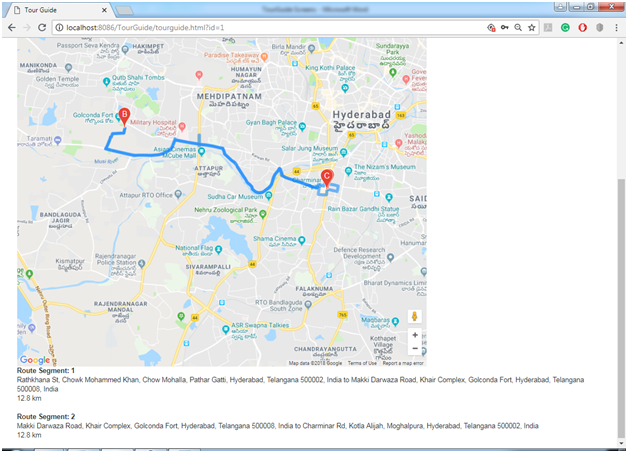Viewport: 628px width, 451px height.
Task: Click the Sundarayya Park green pin
Action: tap(393, 72)
